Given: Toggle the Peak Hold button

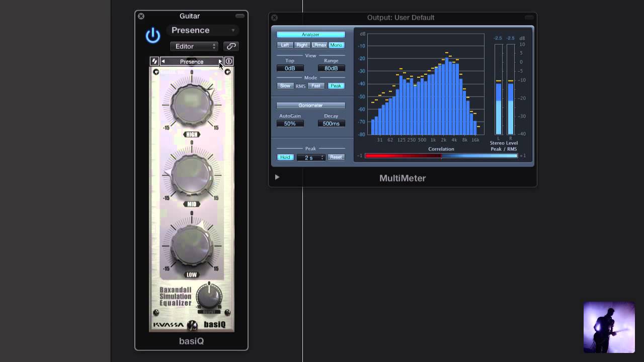Looking at the screenshot, I should pos(285,157).
